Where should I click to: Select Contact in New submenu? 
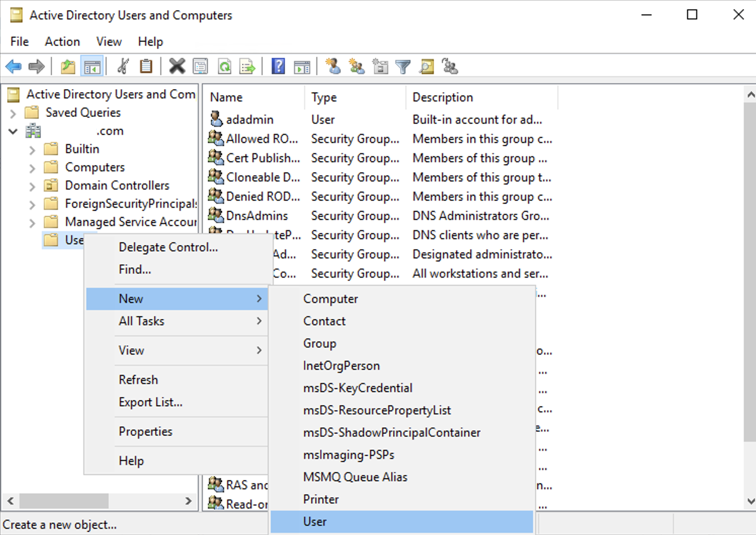[402, 321]
